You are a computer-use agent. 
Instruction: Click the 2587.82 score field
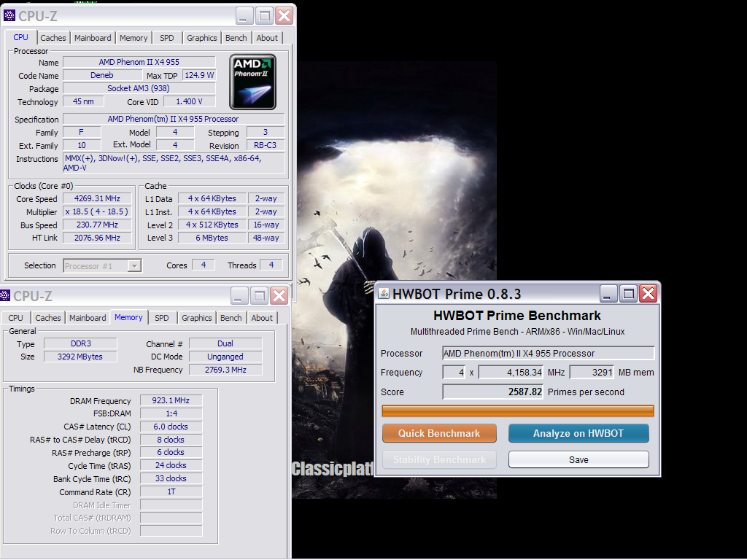[x=493, y=392]
